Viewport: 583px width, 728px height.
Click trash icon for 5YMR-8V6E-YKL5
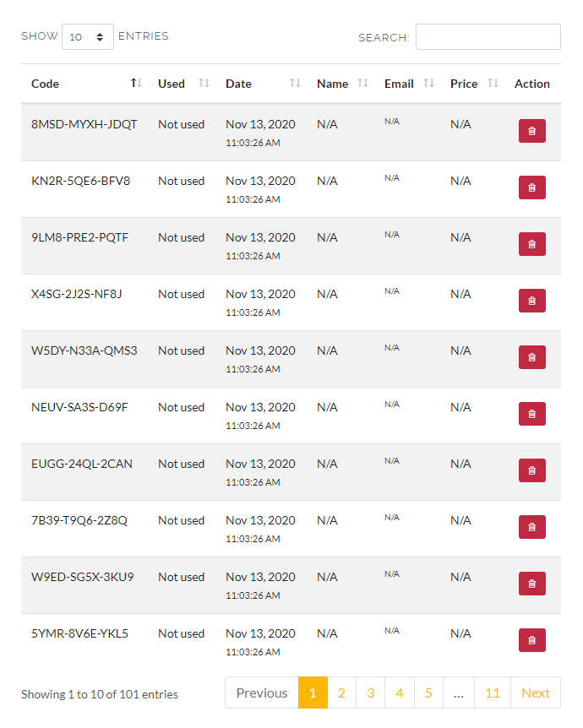[x=532, y=640]
